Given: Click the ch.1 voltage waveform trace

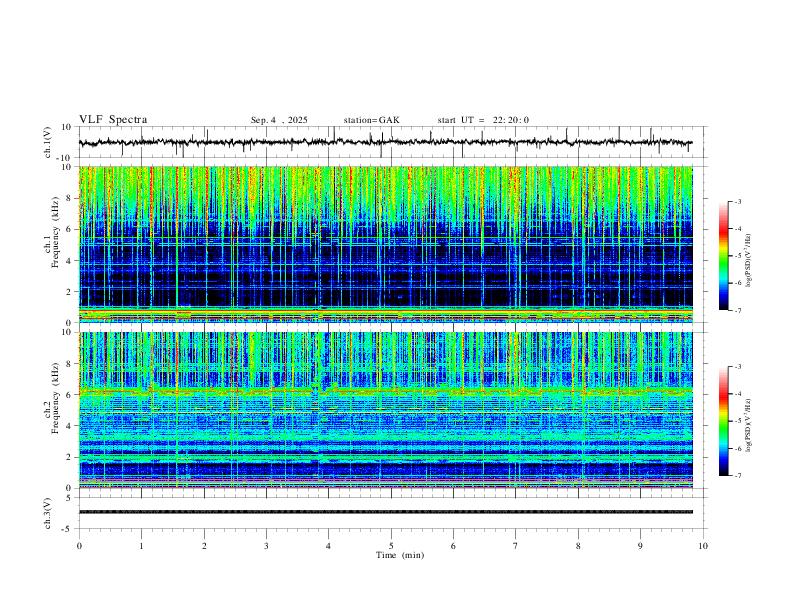Looking at the screenshot, I should (385, 142).
